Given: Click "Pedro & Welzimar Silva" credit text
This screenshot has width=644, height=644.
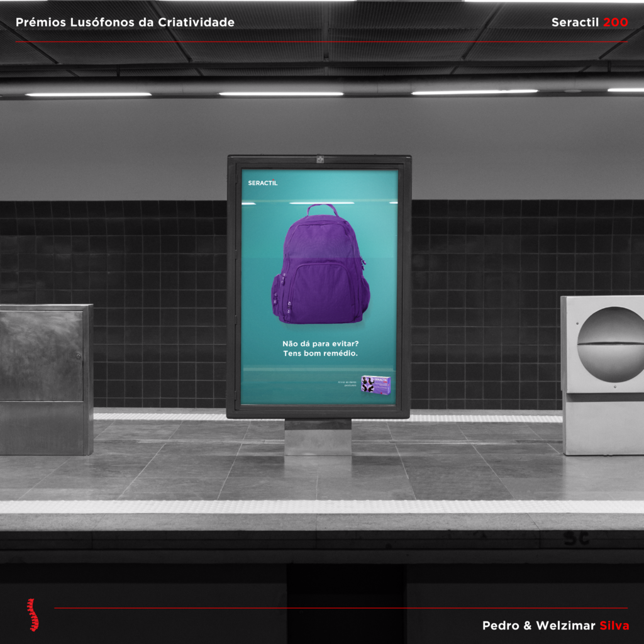Looking at the screenshot, I should tap(556, 626).
